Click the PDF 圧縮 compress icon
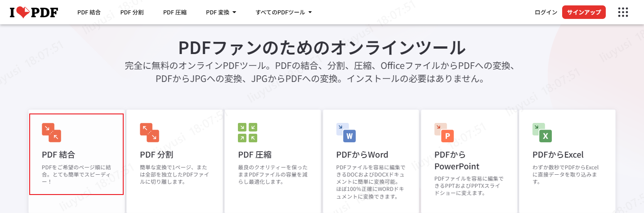The height and width of the screenshot is (213, 644). (x=247, y=132)
